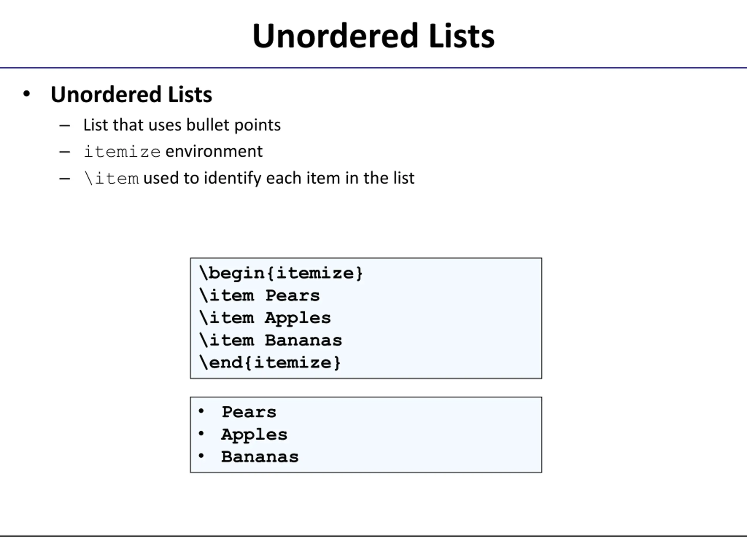Screen dimensions: 747x560
Task: Click the blue horizontal rule under the title
Action: pos(373,68)
